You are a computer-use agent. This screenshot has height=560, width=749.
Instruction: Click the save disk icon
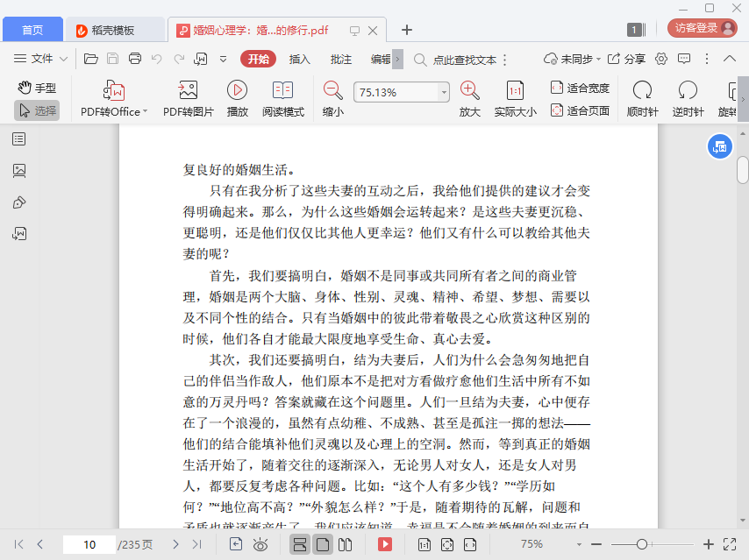point(113,59)
